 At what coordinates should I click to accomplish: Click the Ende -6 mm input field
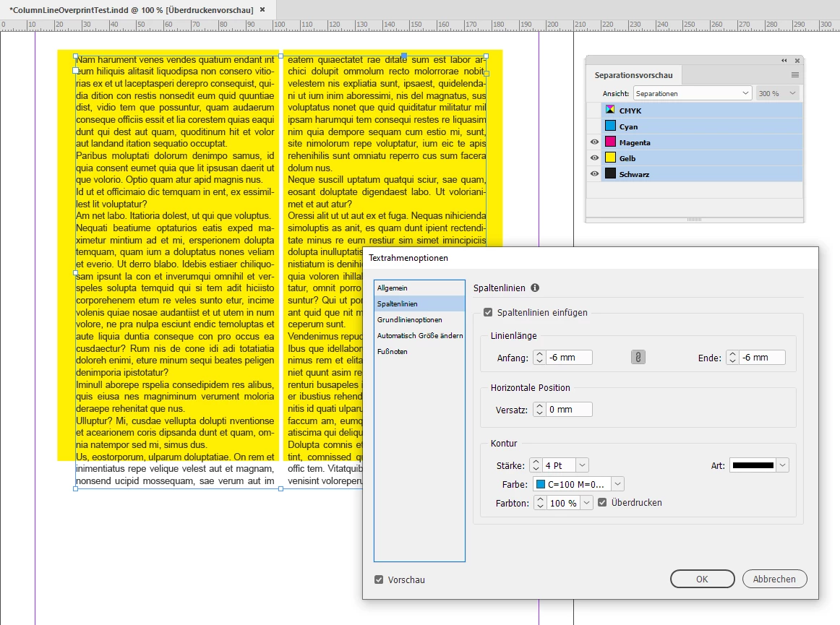point(762,357)
